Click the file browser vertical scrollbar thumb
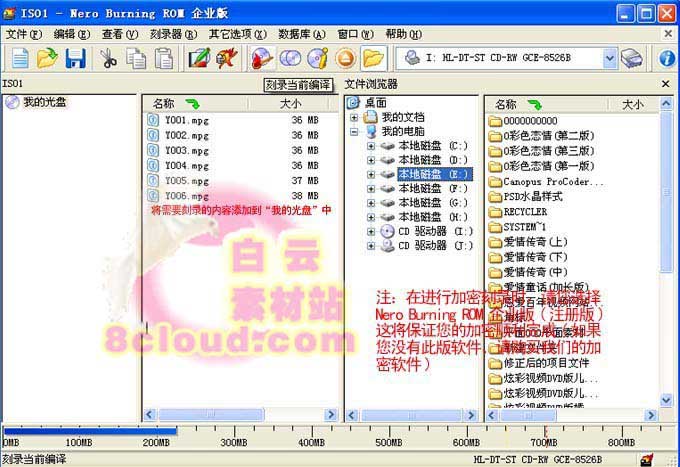The image size is (680, 467). 667,193
